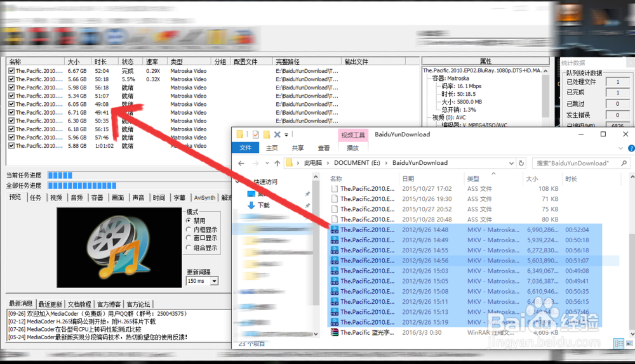Screen dimensions: 635x364
Task: Select the 禁用 preview mode radio button
Action: pos(189,221)
